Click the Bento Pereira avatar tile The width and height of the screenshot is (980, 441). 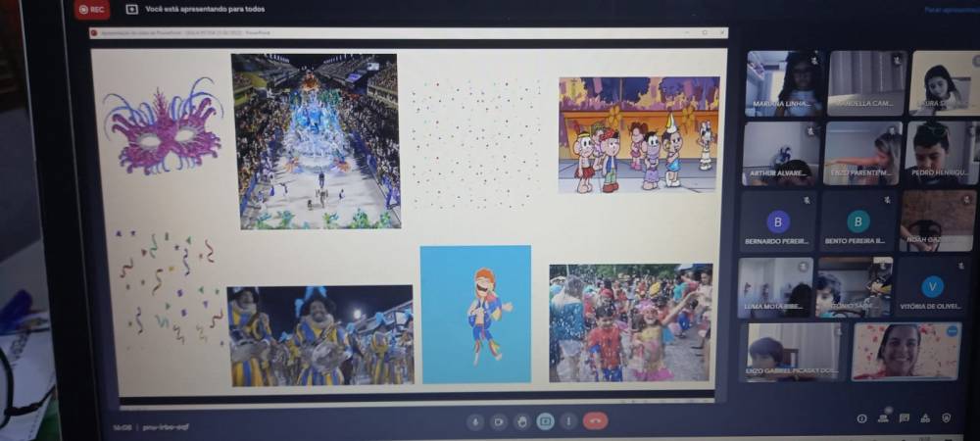tap(857, 221)
